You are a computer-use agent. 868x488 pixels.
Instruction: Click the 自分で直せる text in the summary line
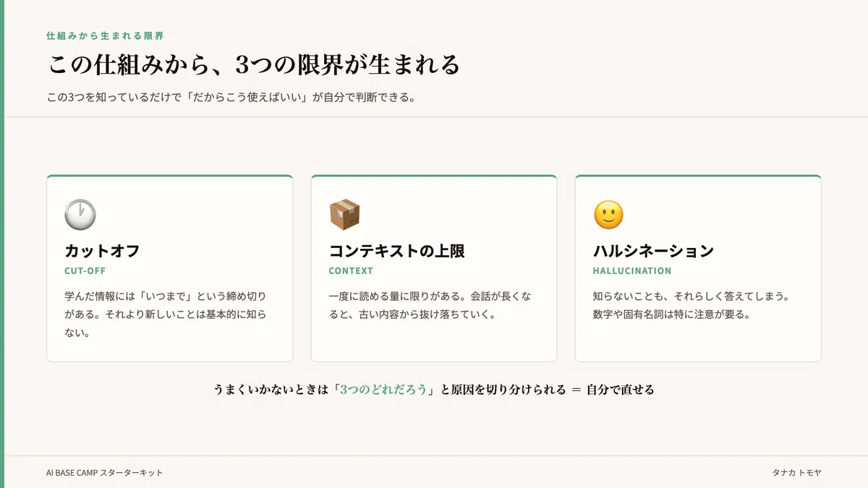tap(620, 390)
